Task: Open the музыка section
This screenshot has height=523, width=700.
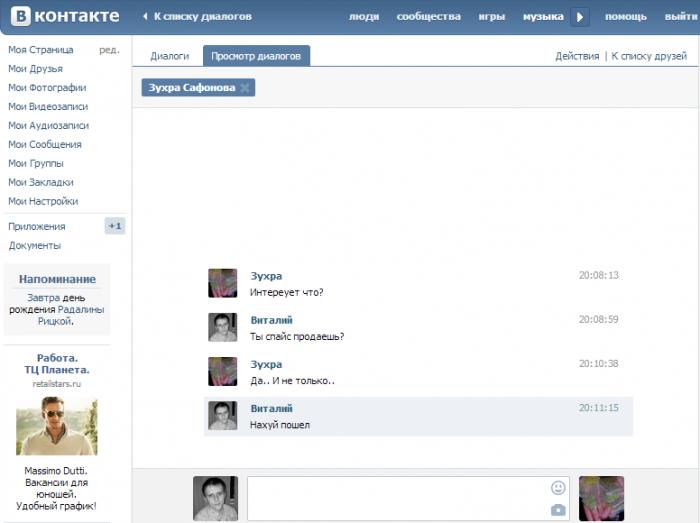Action: (x=543, y=17)
